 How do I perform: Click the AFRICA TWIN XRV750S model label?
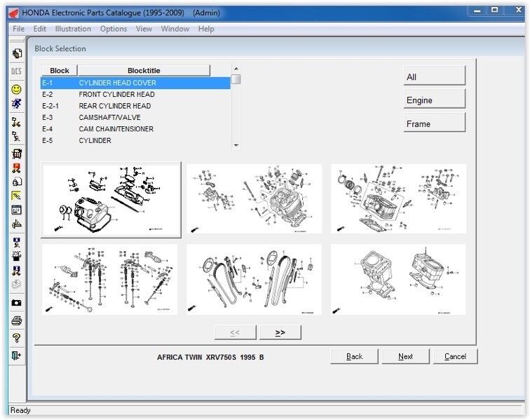(210, 357)
